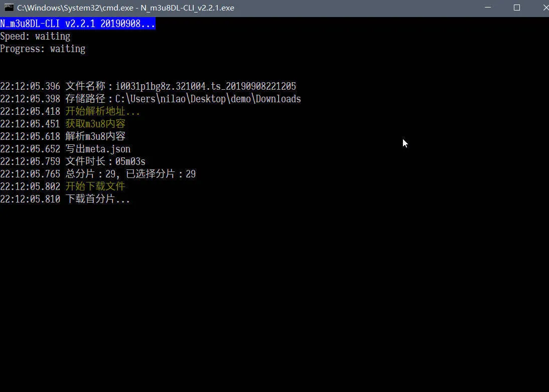Click the 获取m3u8内容 log entry
The height and width of the screenshot is (392, 549).
(95, 123)
